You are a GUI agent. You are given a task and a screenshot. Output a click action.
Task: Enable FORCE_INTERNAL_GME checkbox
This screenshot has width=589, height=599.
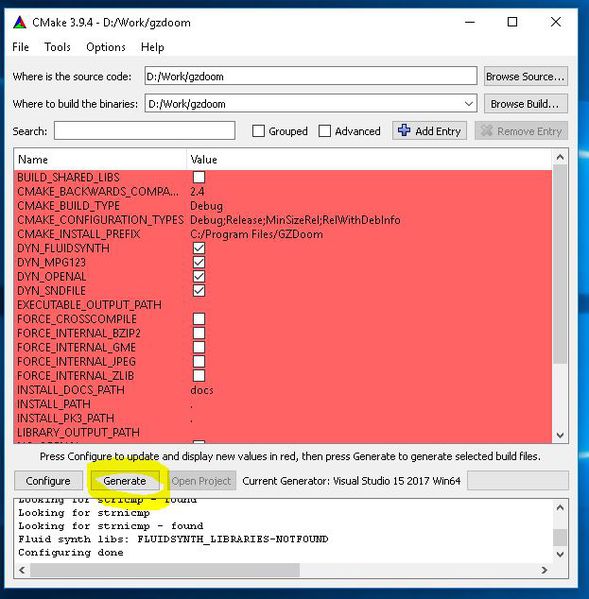(199, 347)
